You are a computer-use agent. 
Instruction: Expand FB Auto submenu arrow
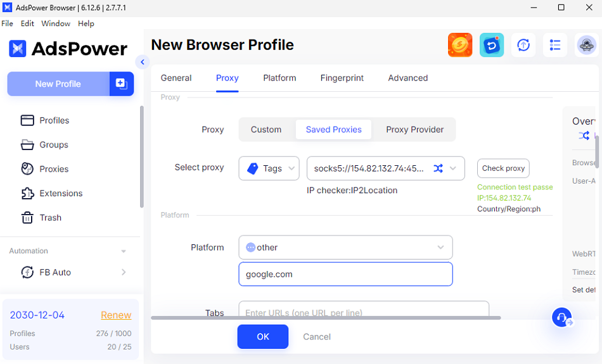[x=123, y=272]
